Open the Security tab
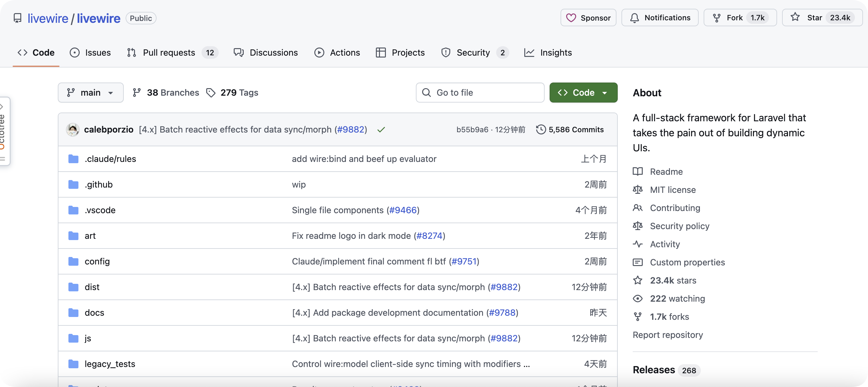The height and width of the screenshot is (387, 868). click(x=473, y=53)
